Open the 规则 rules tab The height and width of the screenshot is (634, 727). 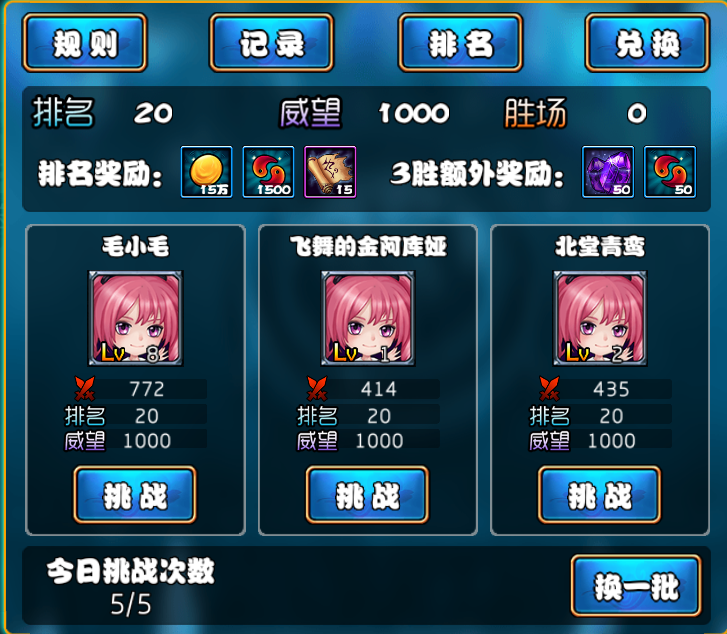85,43
